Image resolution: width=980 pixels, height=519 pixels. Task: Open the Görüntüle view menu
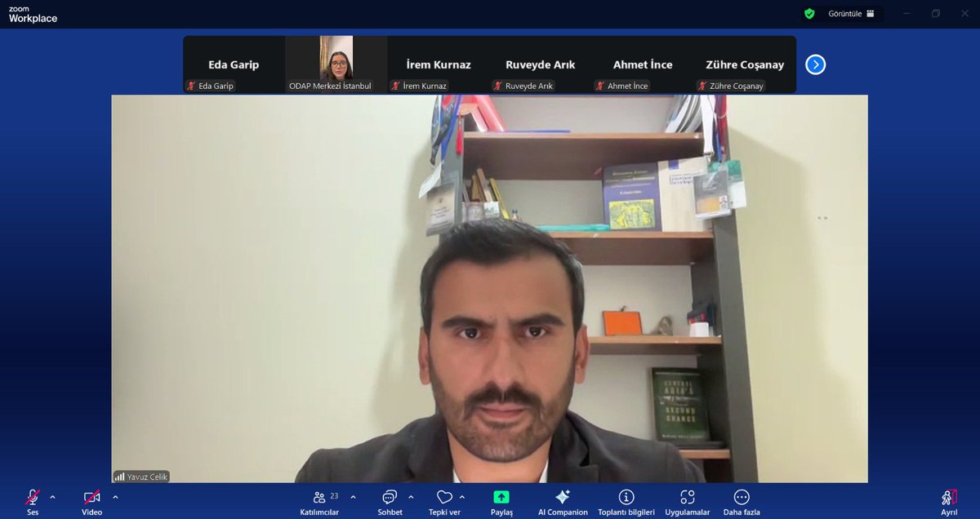852,14
